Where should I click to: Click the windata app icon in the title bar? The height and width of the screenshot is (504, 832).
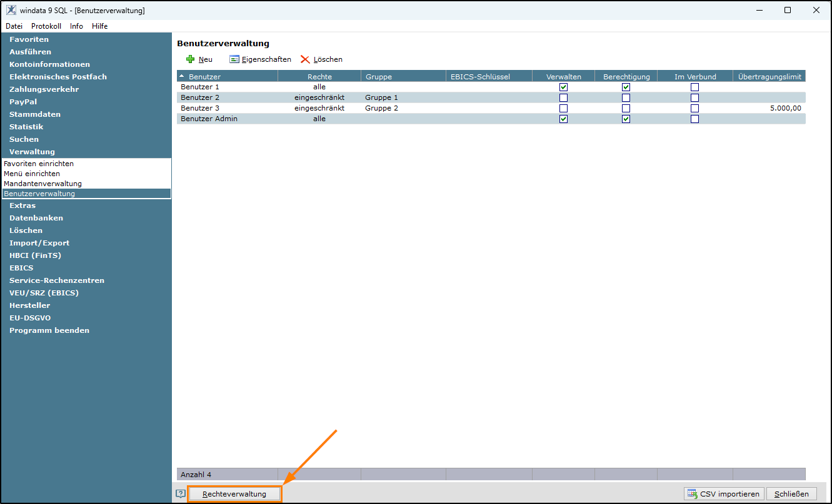click(x=11, y=10)
